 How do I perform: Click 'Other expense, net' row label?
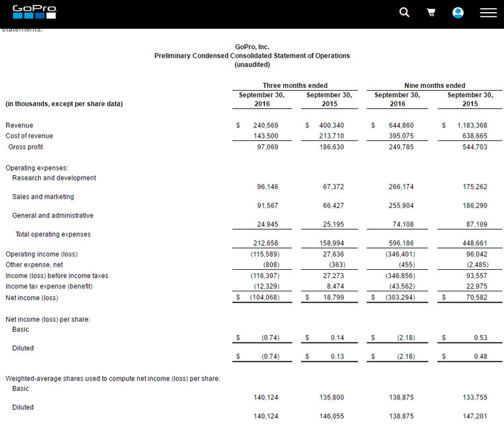coord(34,265)
